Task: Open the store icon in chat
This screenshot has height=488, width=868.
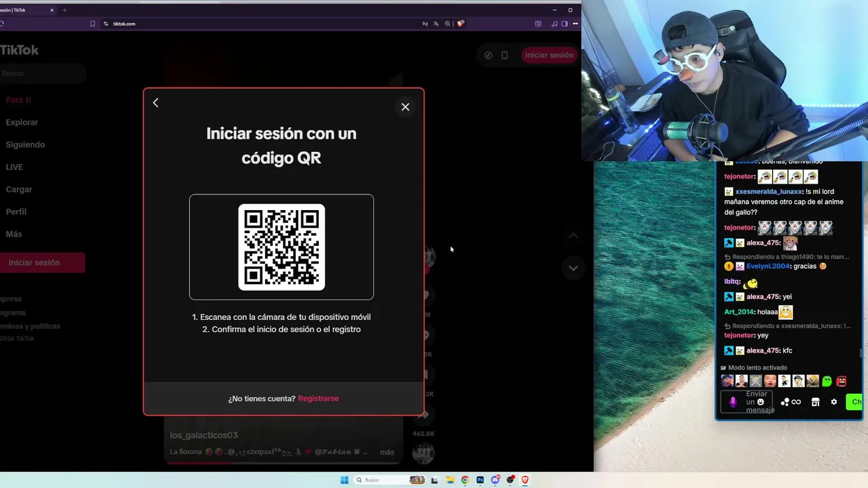Action: [815, 402]
